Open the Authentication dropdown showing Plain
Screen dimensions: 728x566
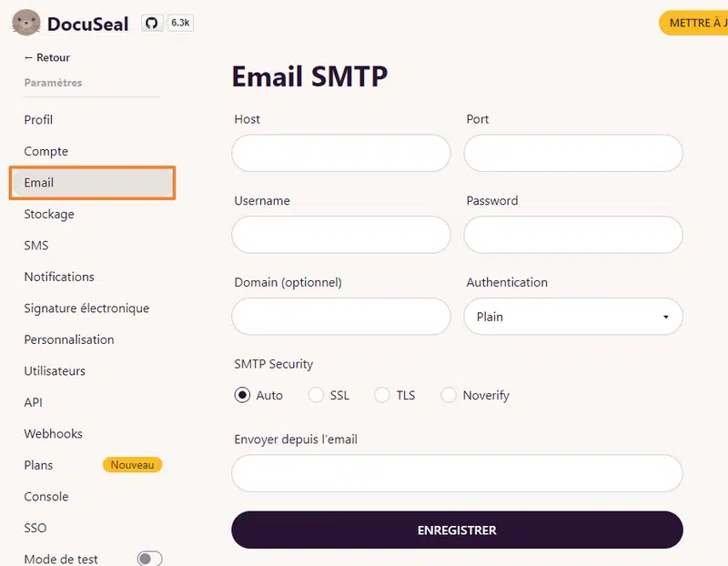(x=573, y=317)
